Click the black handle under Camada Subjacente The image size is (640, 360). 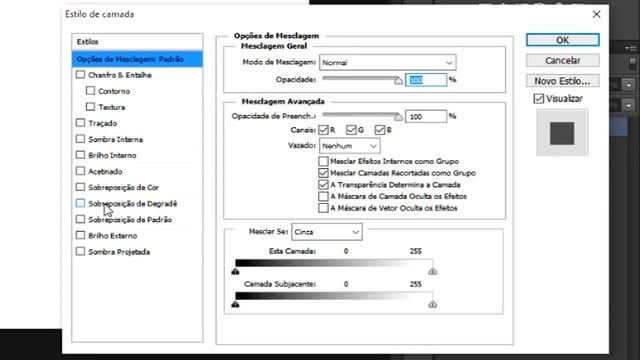(236, 304)
